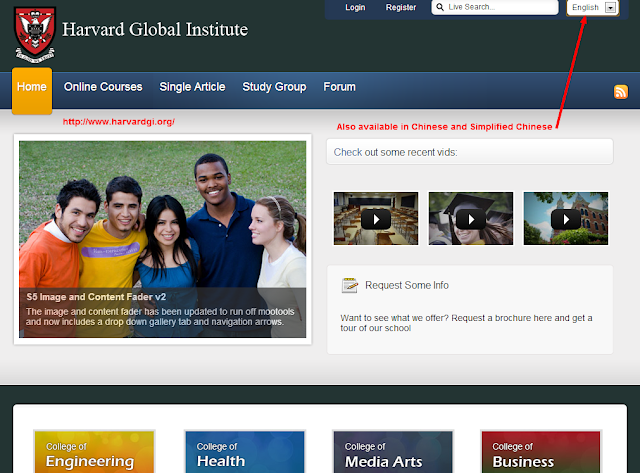Click the Check out some recent vids heading
This screenshot has height=473, width=640.
(x=396, y=152)
